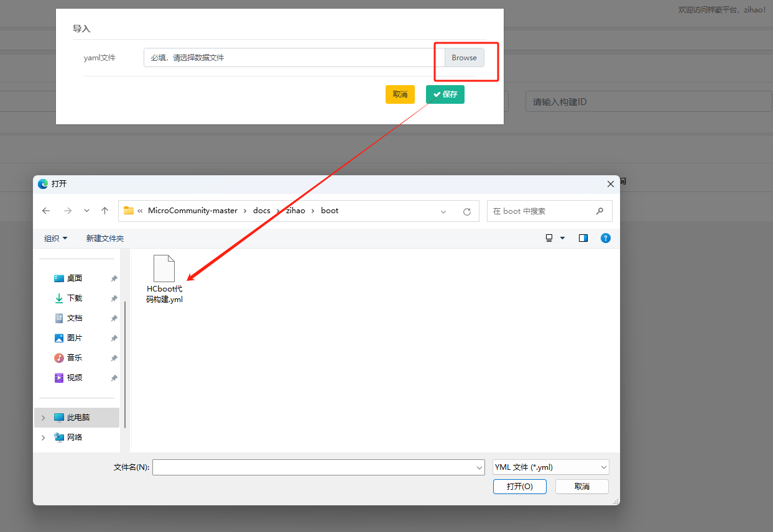The height and width of the screenshot is (532, 773).
Task: Expand the 此电脑 tree node
Action: pyautogui.click(x=43, y=418)
